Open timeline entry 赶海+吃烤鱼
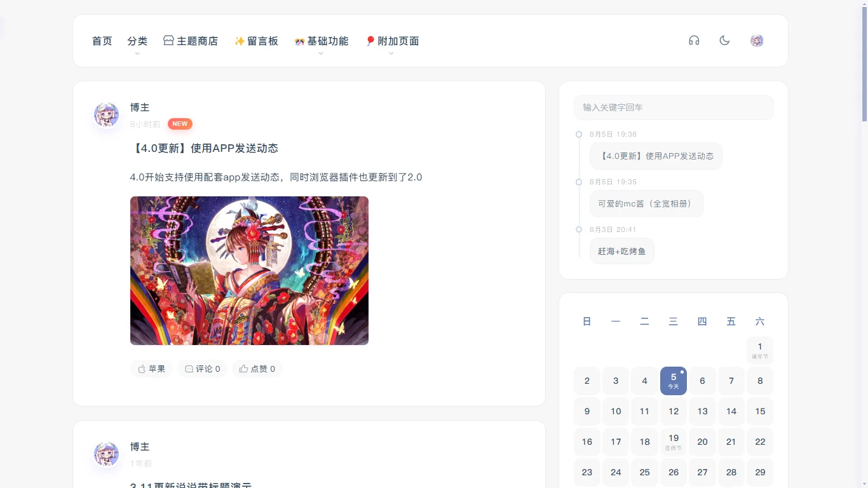Viewport: 868px width, 488px height. [x=622, y=251]
